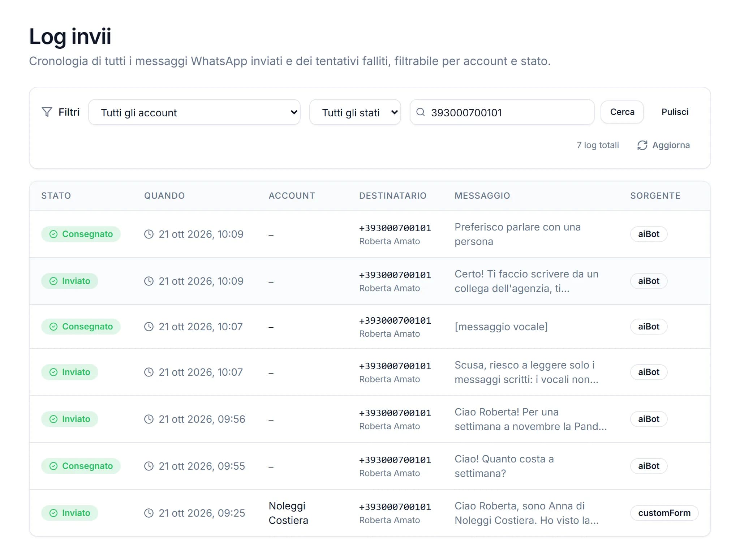Click clock icon in 'Preferisco parlare' row
Screen dimensions: 740x560
click(x=149, y=234)
